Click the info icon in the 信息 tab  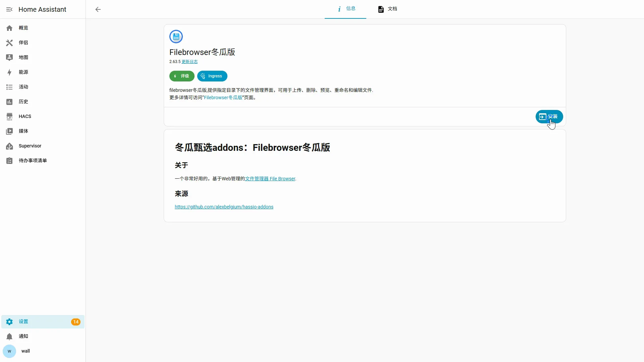(x=339, y=9)
